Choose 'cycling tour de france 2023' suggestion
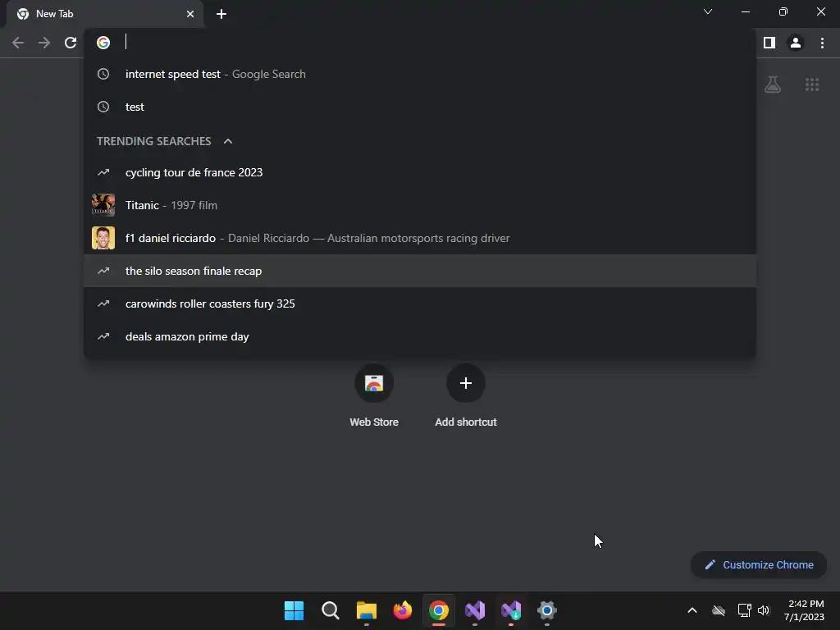 pos(420,172)
